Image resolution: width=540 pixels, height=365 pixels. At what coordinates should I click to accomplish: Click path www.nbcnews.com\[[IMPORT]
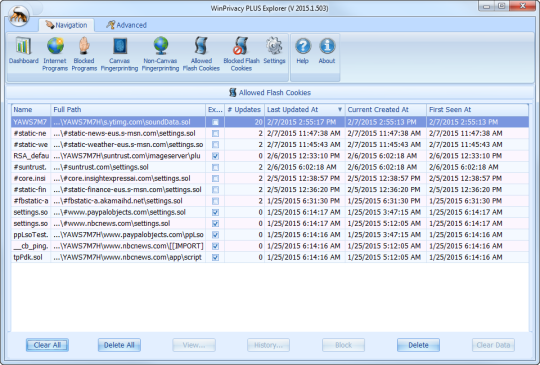click(128, 246)
